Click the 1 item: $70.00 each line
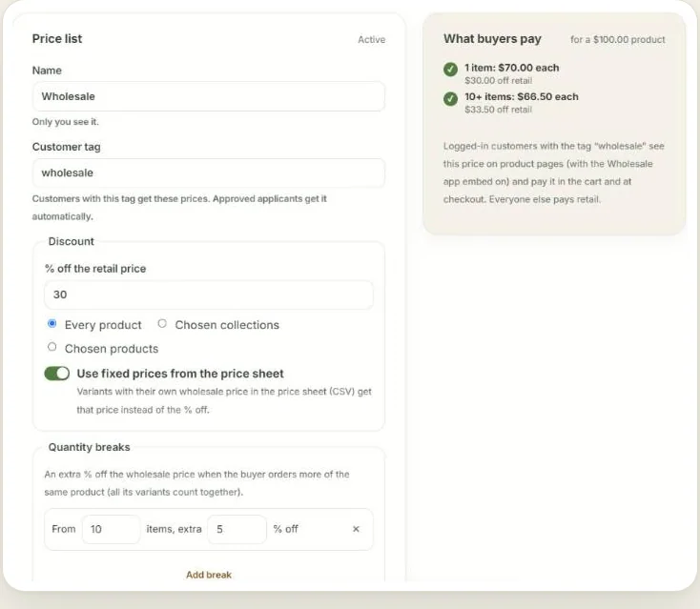 [x=511, y=68]
